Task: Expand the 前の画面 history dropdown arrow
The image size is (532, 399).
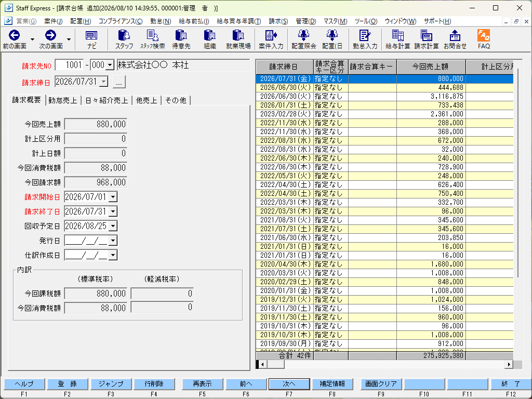Action: tap(33, 39)
